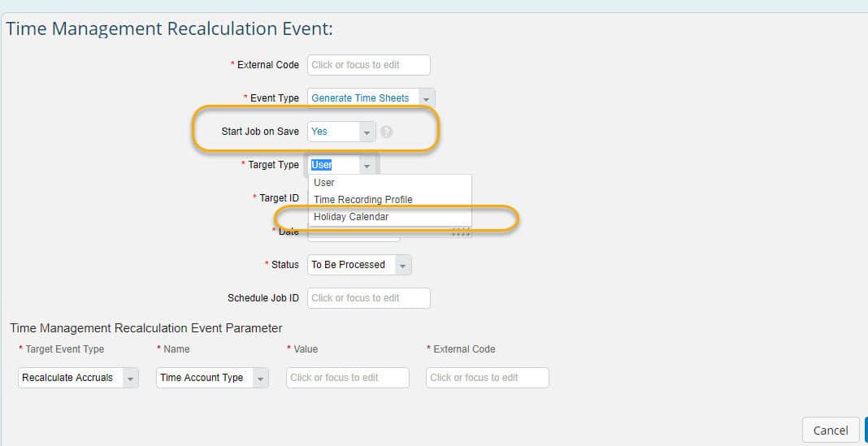868x446 pixels.
Task: Click the parameter Value input field
Action: [347, 378]
